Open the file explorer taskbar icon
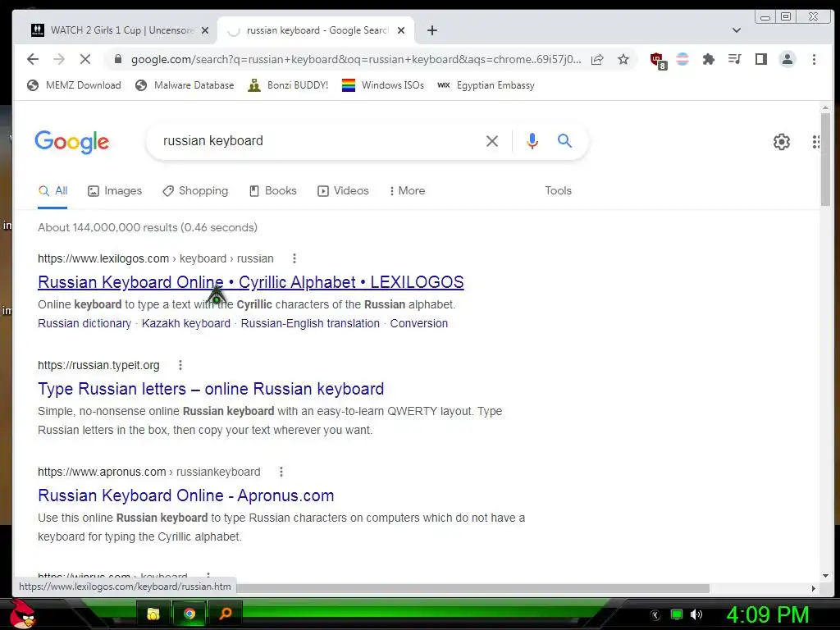Image resolution: width=840 pixels, height=630 pixels. [x=153, y=614]
